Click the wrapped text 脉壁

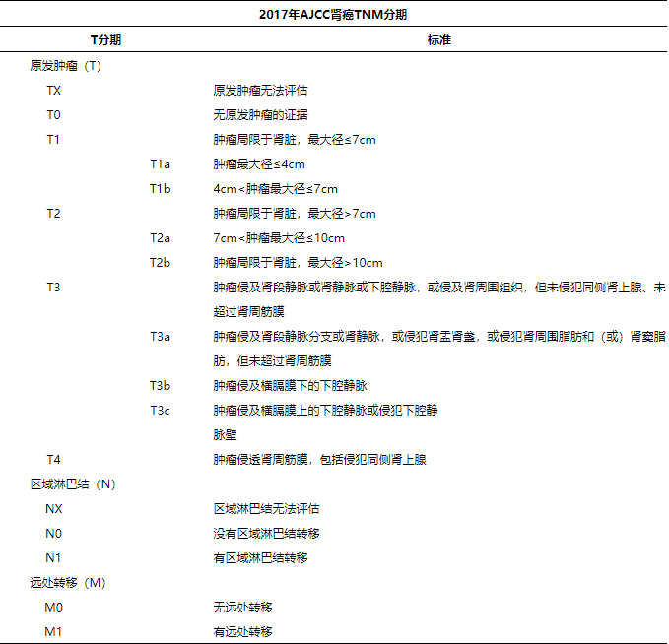click(x=225, y=435)
